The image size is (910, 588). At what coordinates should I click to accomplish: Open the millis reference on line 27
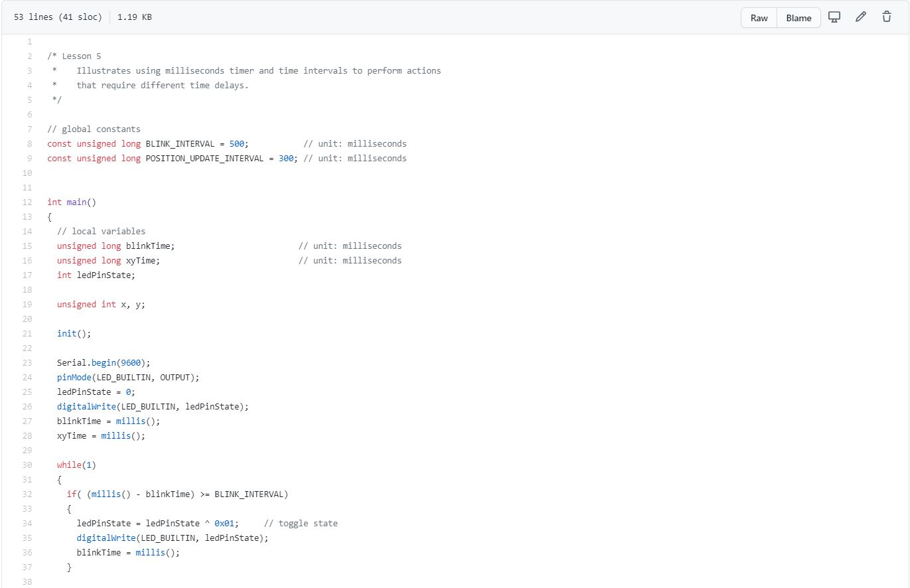(x=130, y=421)
